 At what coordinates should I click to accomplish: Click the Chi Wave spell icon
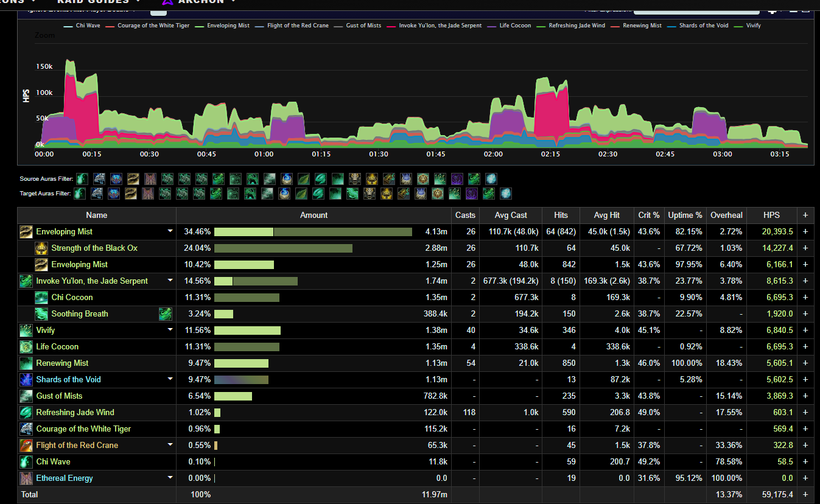(26, 461)
